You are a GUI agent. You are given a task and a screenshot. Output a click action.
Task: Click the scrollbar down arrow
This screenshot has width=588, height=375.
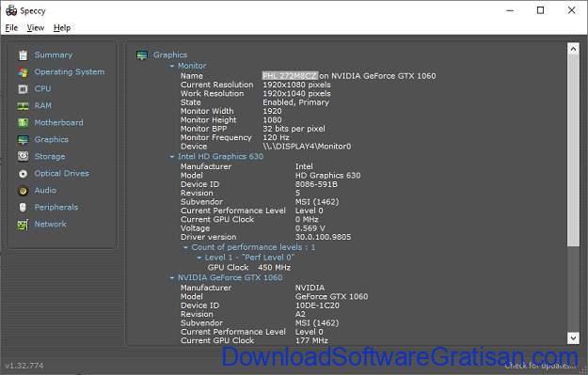coord(573,338)
